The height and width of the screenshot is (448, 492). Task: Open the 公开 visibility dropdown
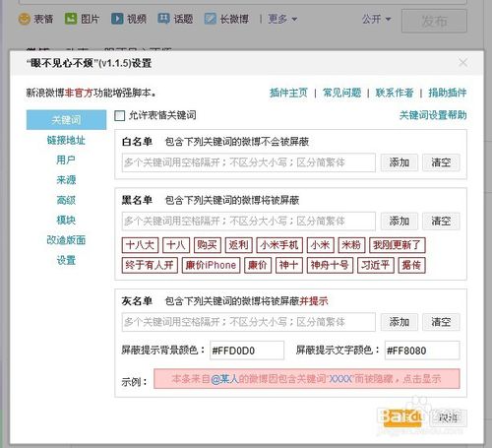[x=377, y=19]
